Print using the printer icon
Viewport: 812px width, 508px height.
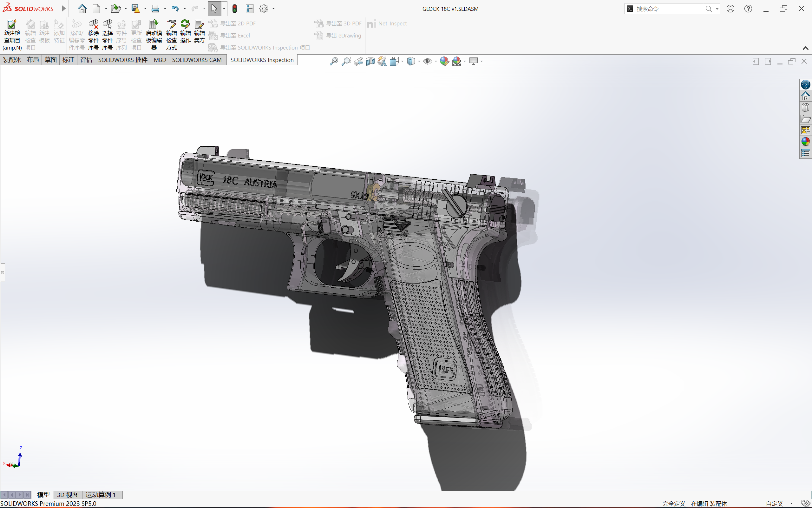[x=155, y=9]
